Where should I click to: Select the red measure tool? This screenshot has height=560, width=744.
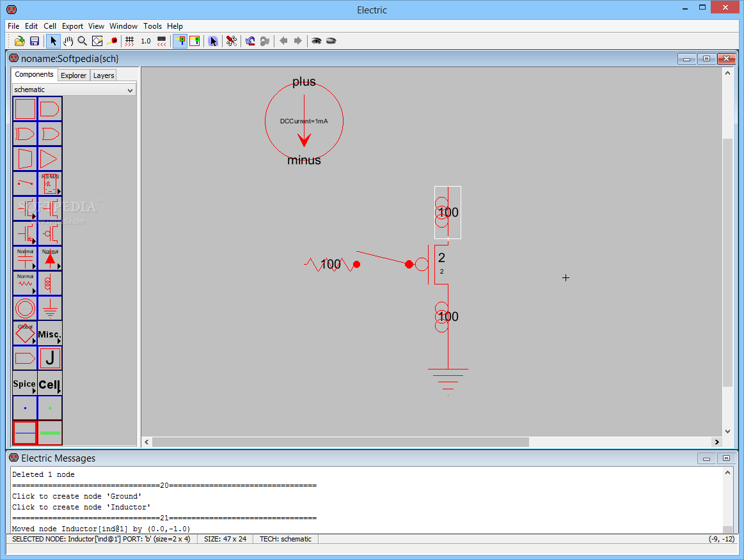[x=113, y=42]
